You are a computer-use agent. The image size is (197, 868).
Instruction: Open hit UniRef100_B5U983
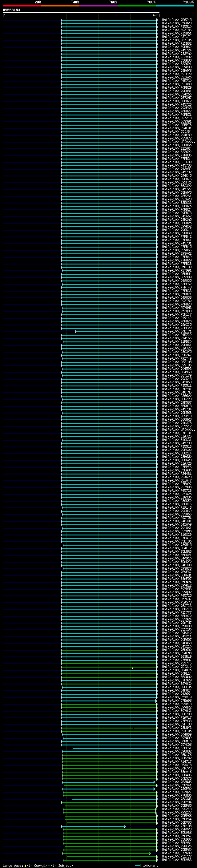(x=176, y=859)
